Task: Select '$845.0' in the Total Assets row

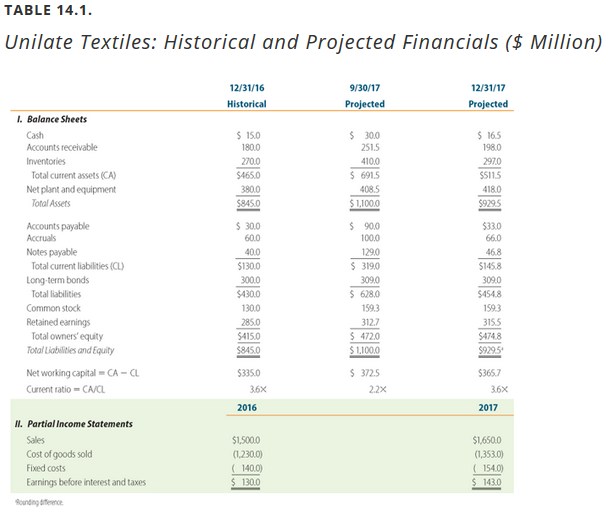Action: click(x=249, y=203)
